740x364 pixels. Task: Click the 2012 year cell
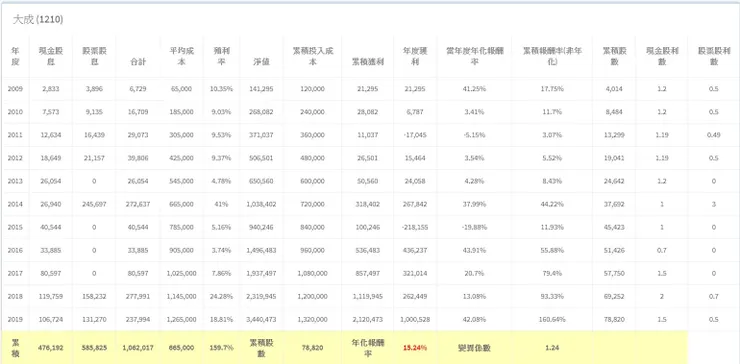click(x=16, y=158)
